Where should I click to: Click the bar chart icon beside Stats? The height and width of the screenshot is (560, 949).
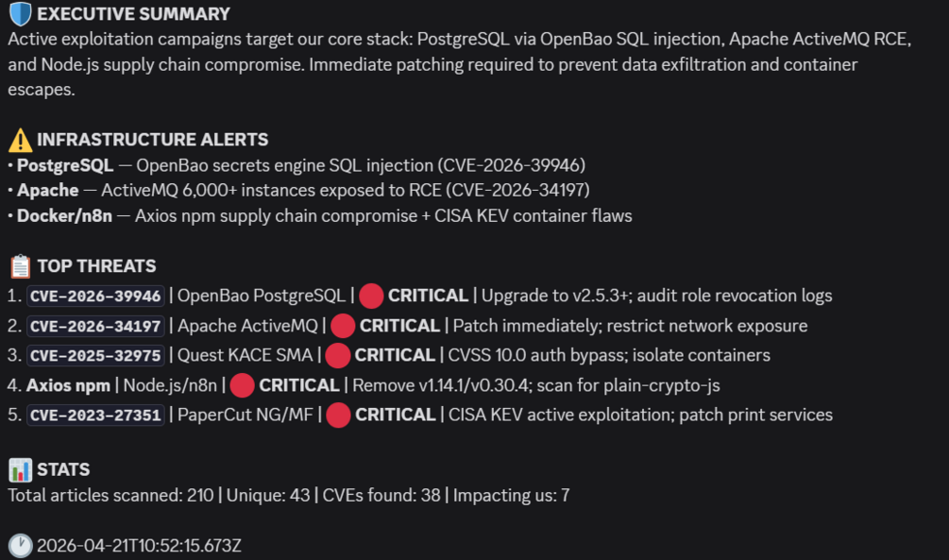tap(20, 469)
